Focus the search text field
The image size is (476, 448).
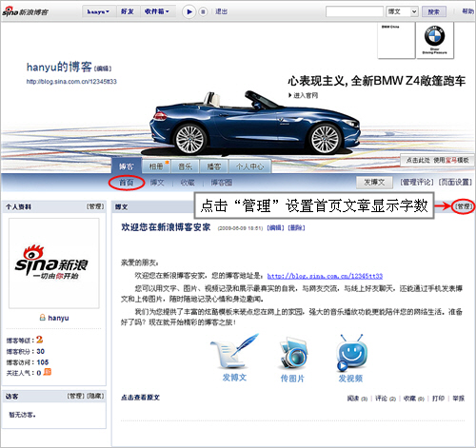coord(354,11)
